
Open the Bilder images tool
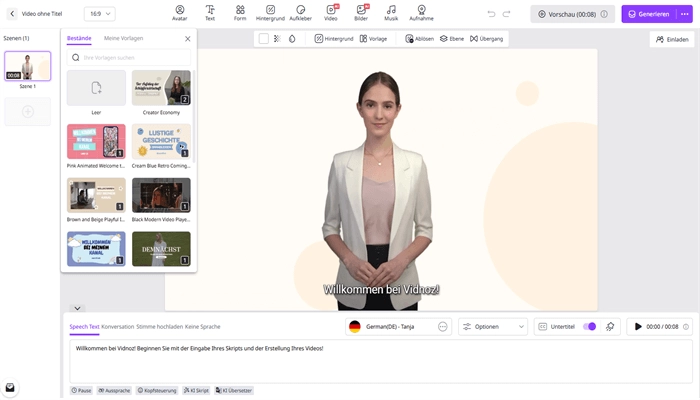[361, 13]
